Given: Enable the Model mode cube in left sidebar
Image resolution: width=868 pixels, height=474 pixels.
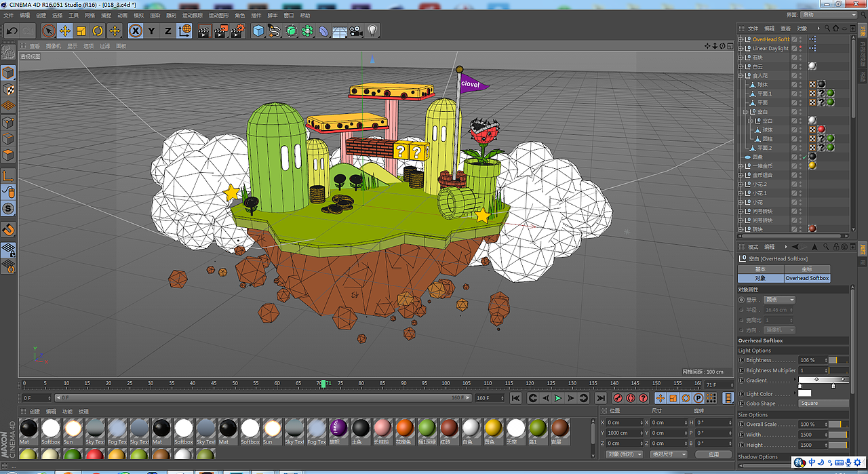Looking at the screenshot, I should click(8, 73).
